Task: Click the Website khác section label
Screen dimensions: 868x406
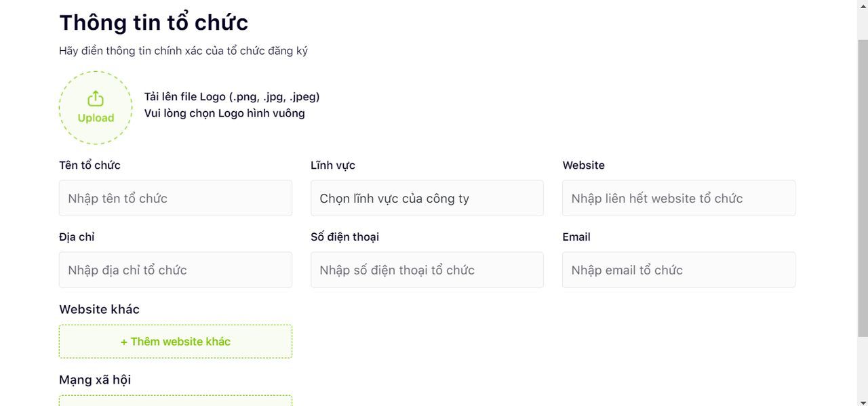Action: 99,309
